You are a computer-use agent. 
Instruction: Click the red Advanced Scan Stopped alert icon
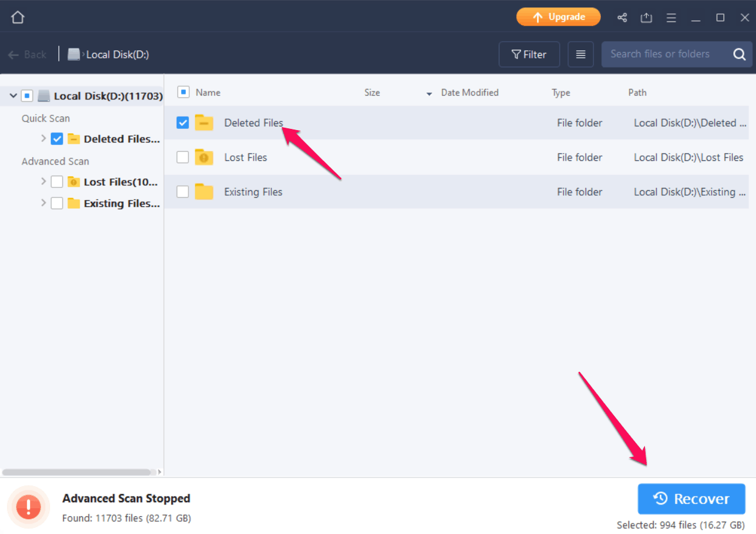point(28,507)
